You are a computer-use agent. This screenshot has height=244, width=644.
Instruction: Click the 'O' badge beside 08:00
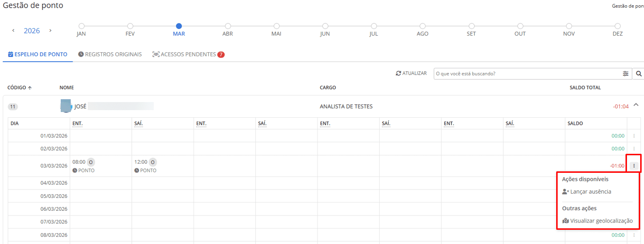tap(91, 162)
